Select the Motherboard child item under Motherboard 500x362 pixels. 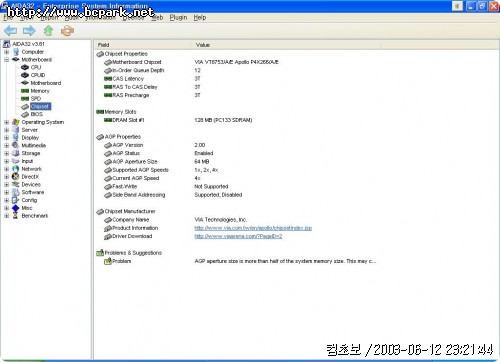click(46, 83)
